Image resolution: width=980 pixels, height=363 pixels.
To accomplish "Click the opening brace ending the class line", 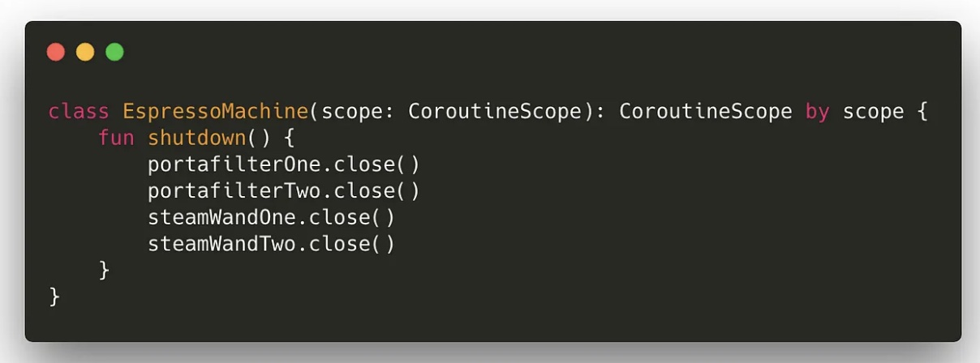I will click(922, 111).
